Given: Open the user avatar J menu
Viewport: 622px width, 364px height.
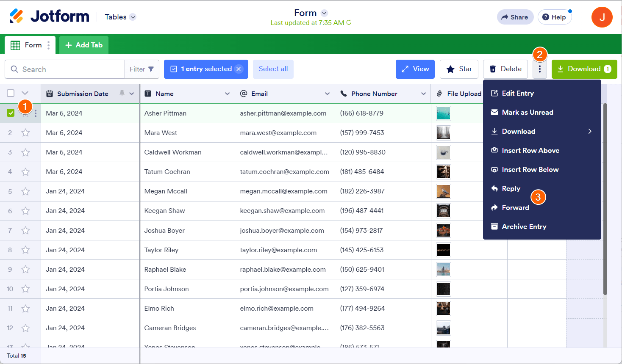Looking at the screenshot, I should click(x=602, y=17).
